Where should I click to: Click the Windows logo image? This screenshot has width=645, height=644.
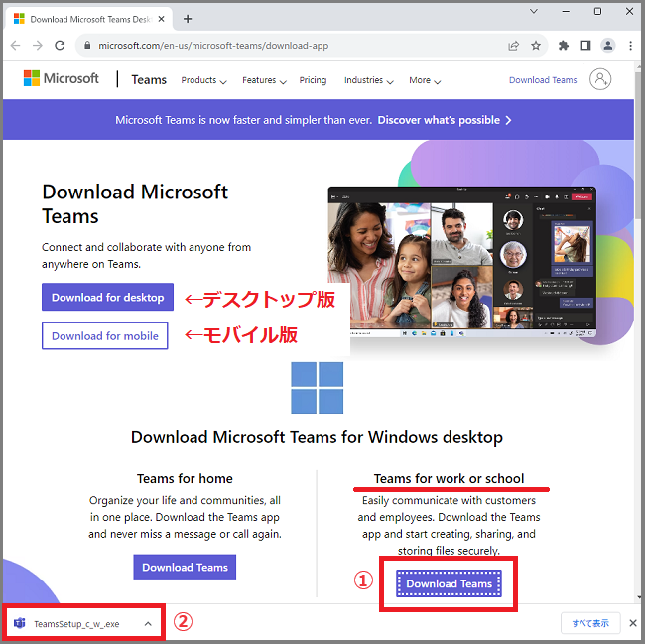318,388
